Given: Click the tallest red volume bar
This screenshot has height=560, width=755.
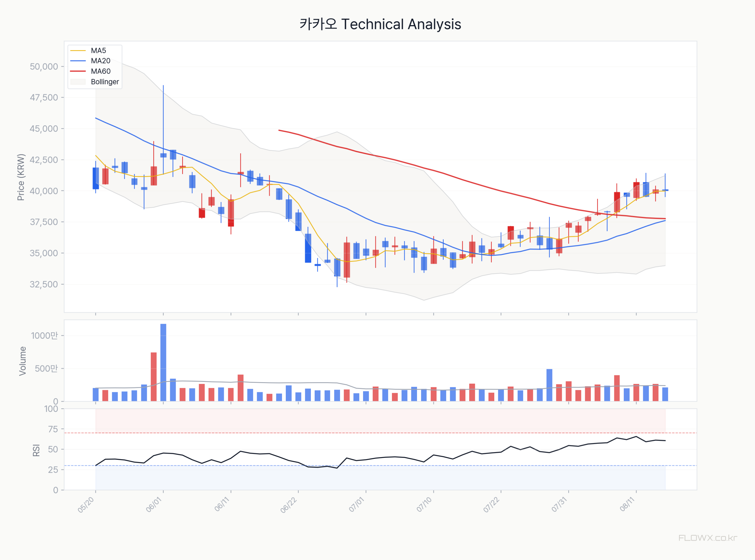Looking at the screenshot, I should 154,377.
